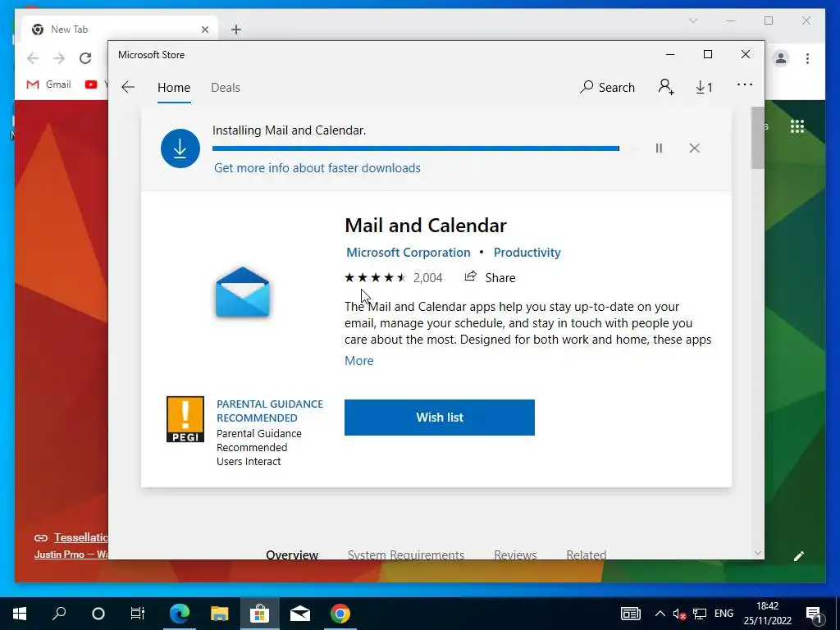Open the Mail app from the taskbar

click(x=300, y=614)
